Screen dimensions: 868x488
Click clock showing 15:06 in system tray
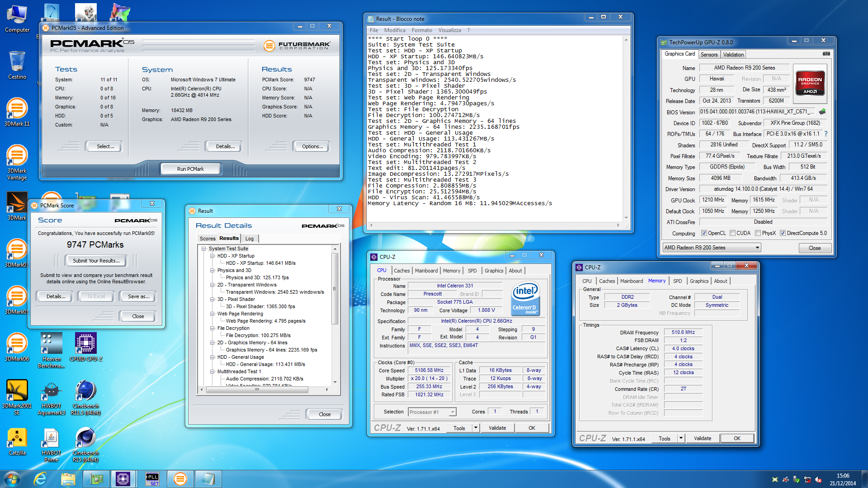(x=843, y=476)
